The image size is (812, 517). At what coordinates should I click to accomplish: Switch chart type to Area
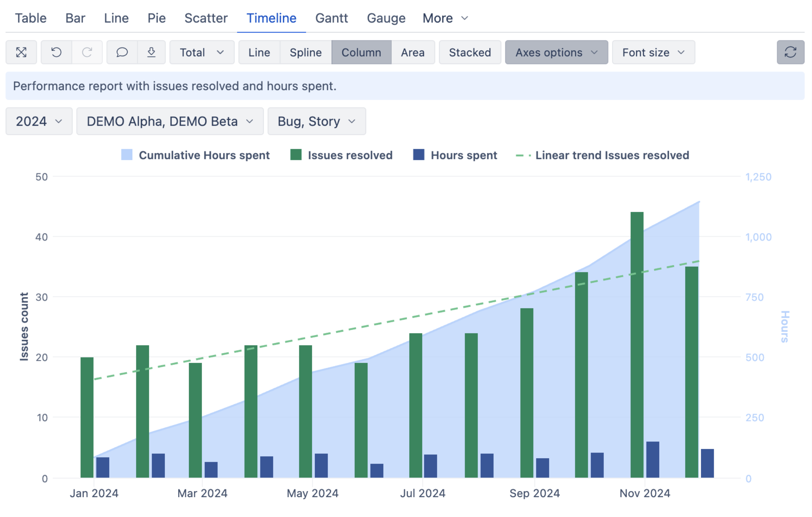(x=412, y=52)
